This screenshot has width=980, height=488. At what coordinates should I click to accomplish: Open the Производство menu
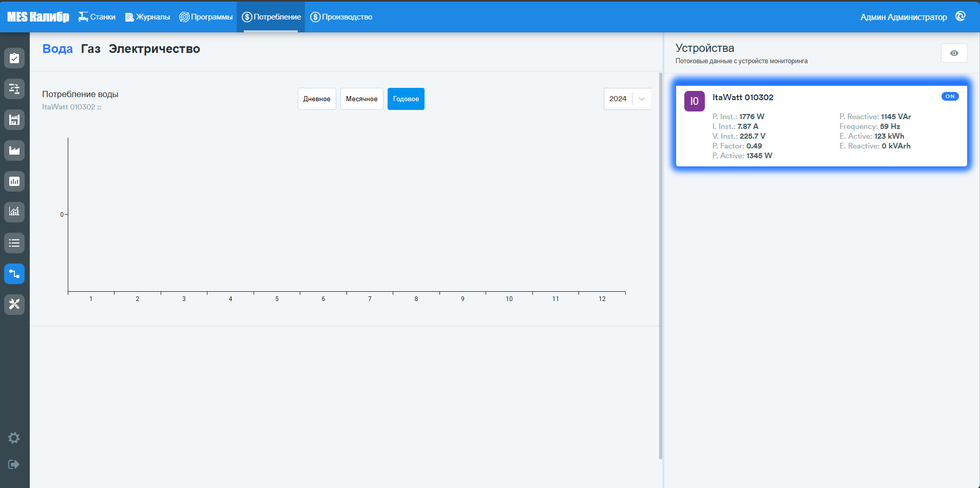341,17
